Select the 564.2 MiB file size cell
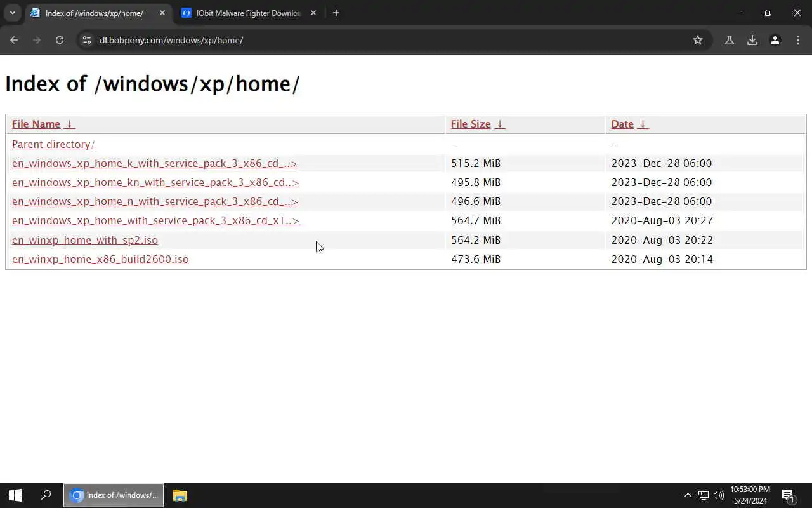Image resolution: width=812 pixels, height=508 pixels. (476, 240)
